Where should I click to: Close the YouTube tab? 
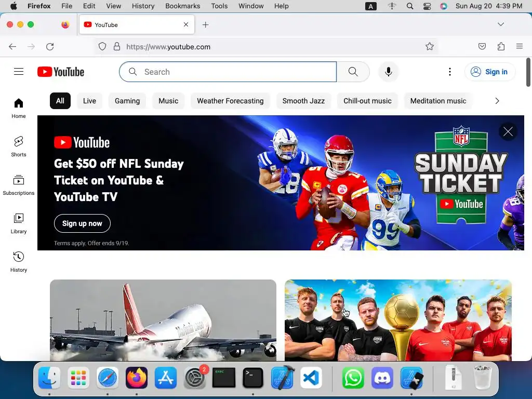pyautogui.click(x=186, y=24)
